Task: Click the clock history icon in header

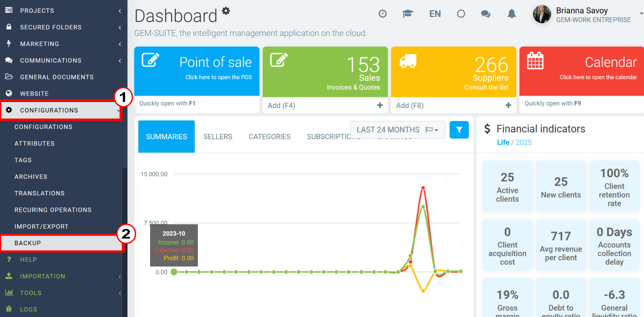Action: 382,14
